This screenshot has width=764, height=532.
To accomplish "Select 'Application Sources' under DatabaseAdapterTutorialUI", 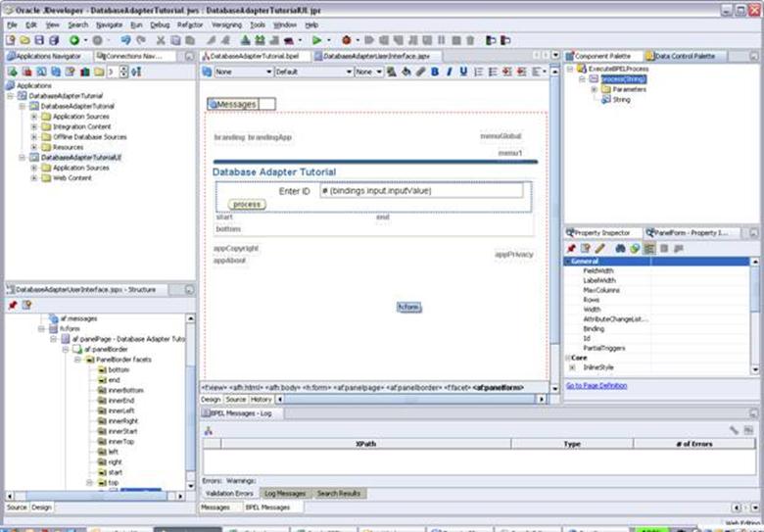I will coord(81,168).
